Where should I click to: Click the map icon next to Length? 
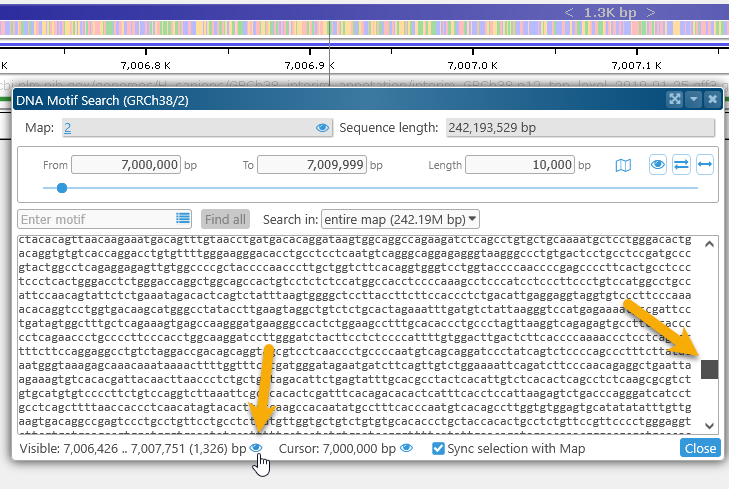(x=623, y=165)
